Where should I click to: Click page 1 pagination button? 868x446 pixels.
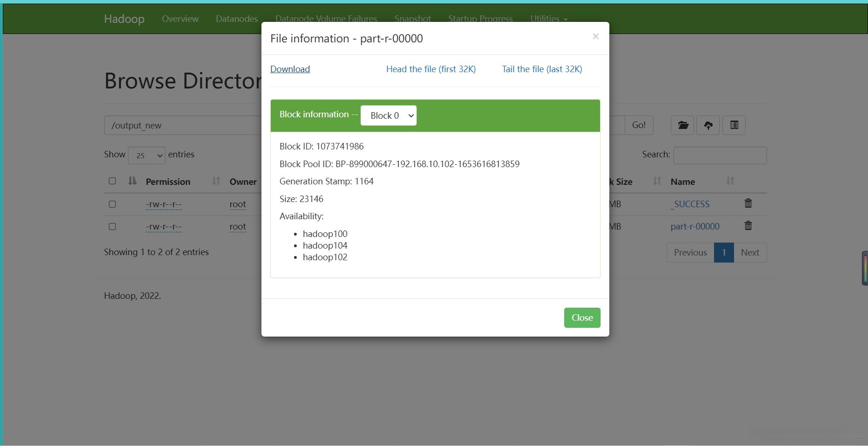point(724,252)
